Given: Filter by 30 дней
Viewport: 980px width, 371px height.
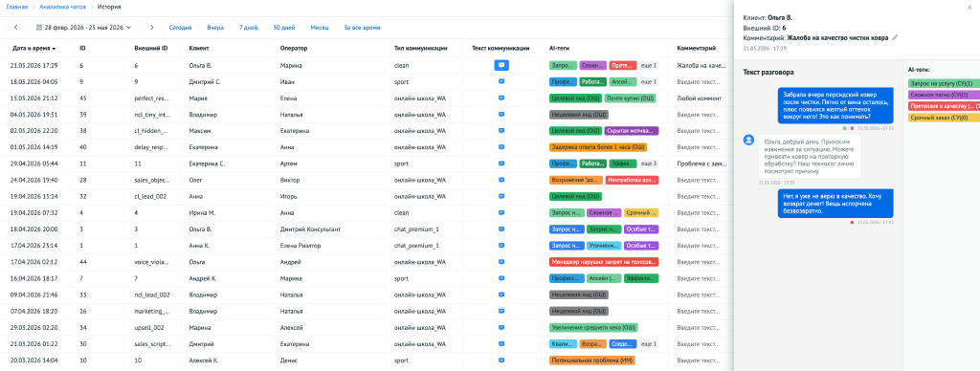Looking at the screenshot, I should click(x=283, y=28).
